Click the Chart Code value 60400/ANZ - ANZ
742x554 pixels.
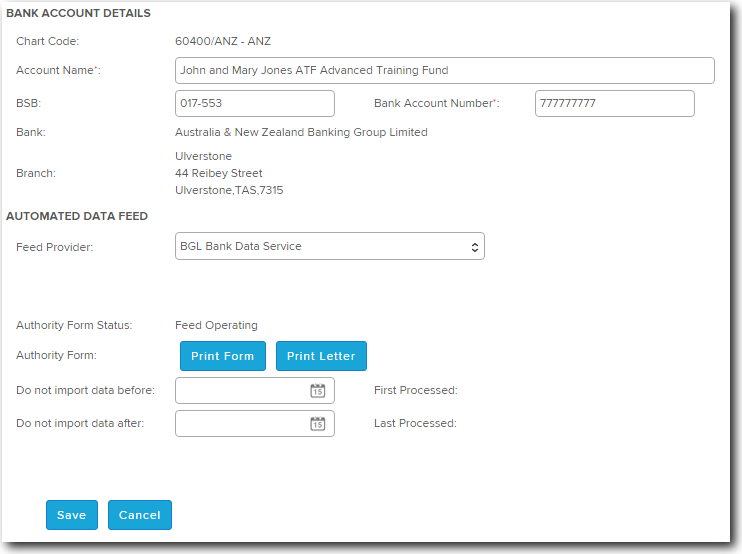pos(223,41)
